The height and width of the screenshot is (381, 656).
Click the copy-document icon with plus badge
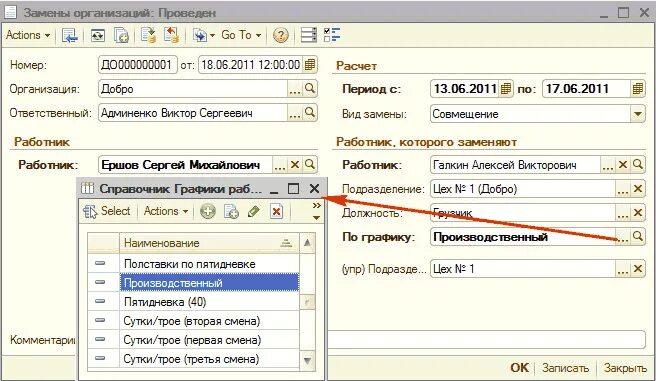121,36
